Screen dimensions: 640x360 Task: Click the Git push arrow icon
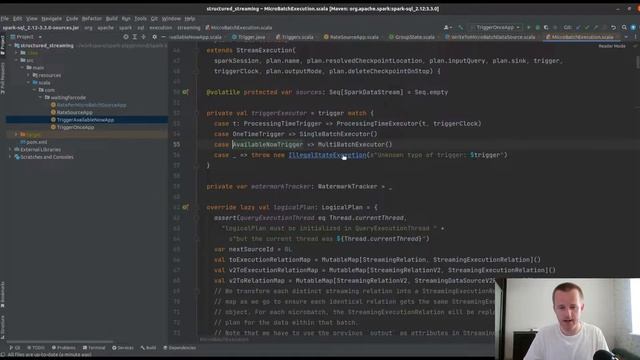596,27
